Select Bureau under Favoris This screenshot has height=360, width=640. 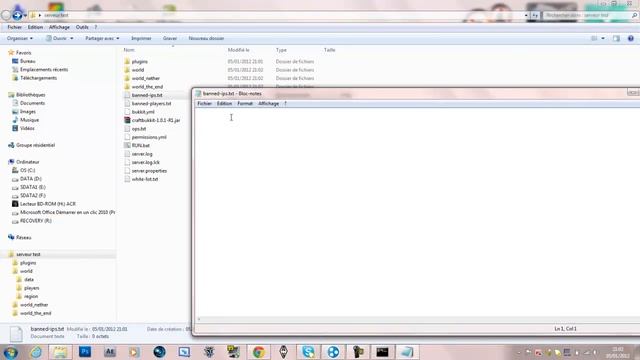(x=24, y=61)
